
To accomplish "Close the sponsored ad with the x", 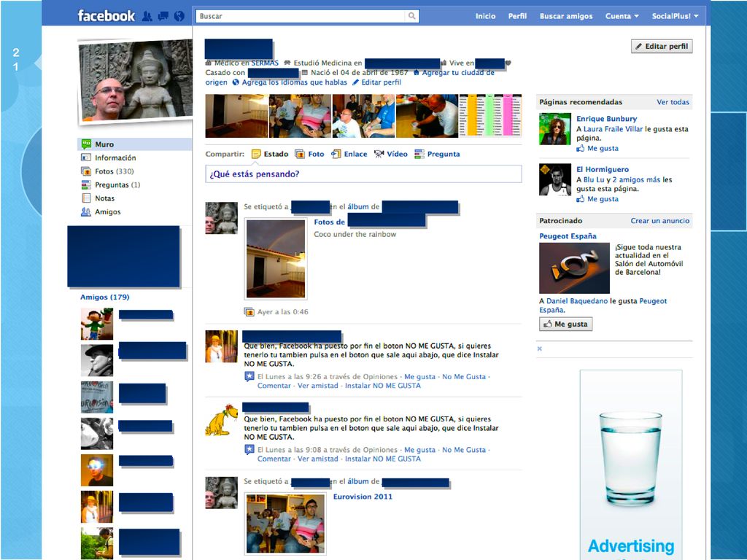I will pos(539,349).
